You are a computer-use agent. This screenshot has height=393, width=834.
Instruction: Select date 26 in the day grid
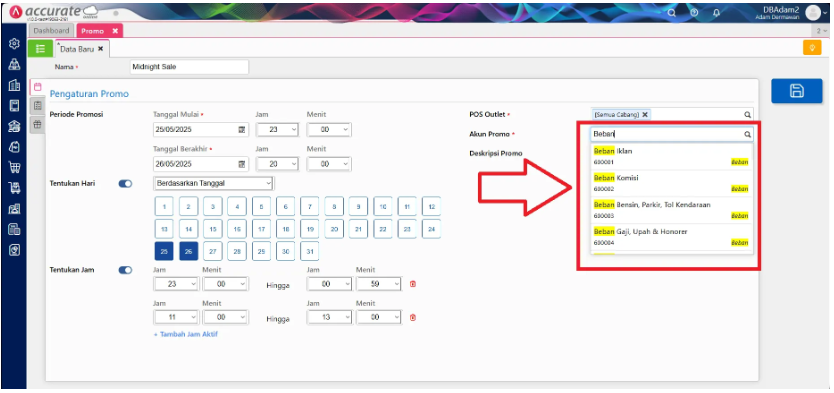click(188, 251)
